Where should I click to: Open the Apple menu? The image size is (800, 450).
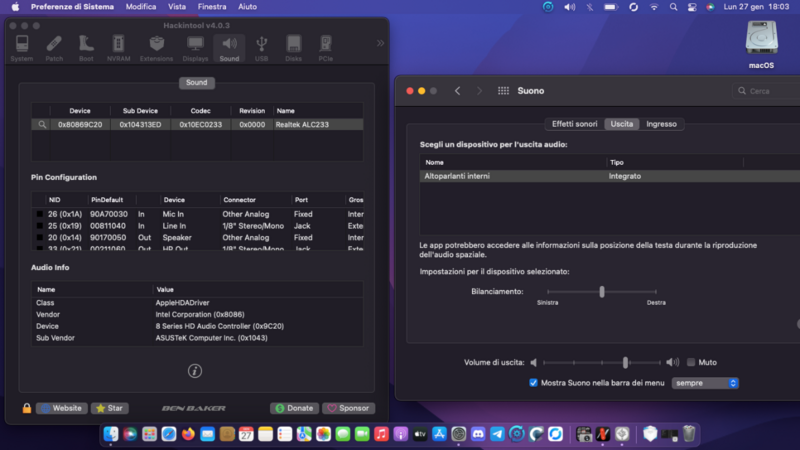pos(15,7)
